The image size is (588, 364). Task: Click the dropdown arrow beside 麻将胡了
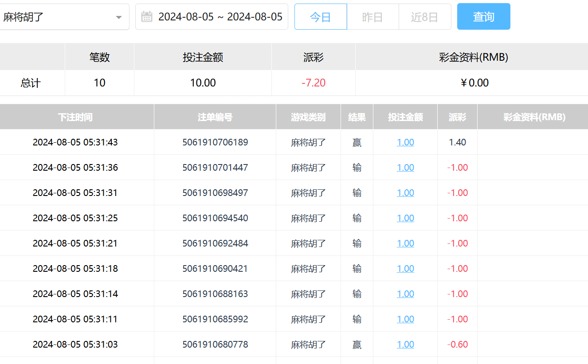(x=118, y=17)
